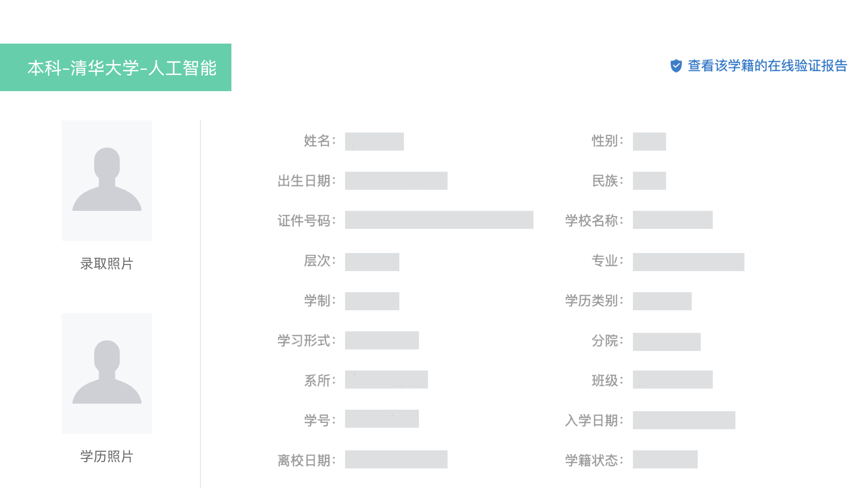Click the redacted 学习形式 value
Image resolution: width=868 pixels, height=488 pixels.
tap(382, 340)
